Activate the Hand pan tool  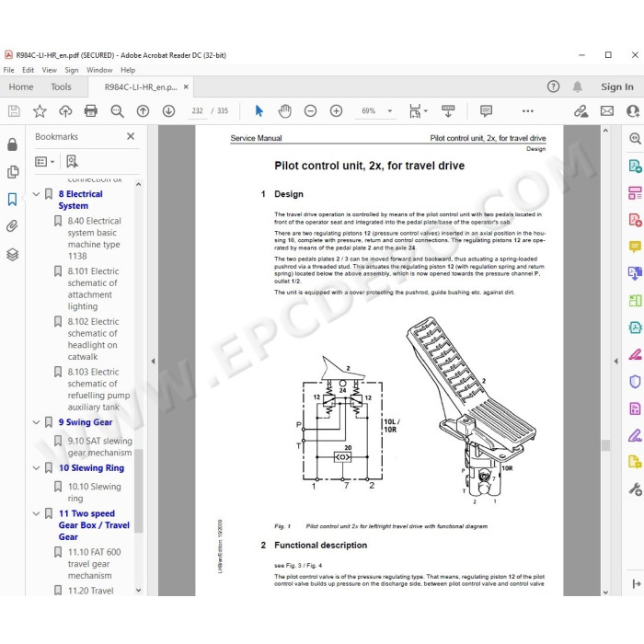pyautogui.click(x=284, y=111)
